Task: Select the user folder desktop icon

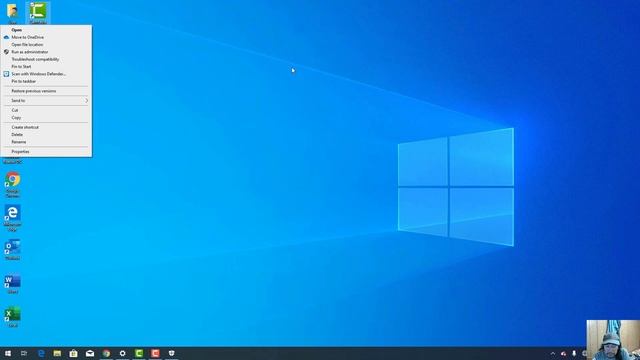Action: coord(12,12)
